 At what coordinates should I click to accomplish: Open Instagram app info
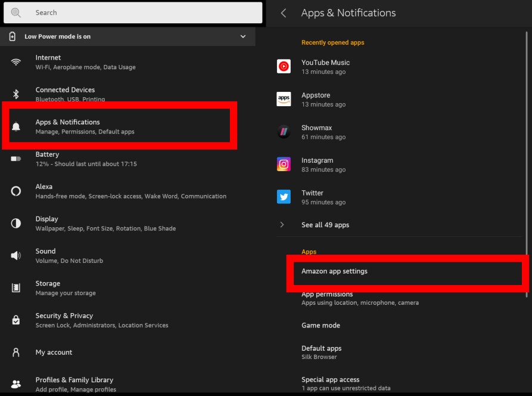(399, 165)
